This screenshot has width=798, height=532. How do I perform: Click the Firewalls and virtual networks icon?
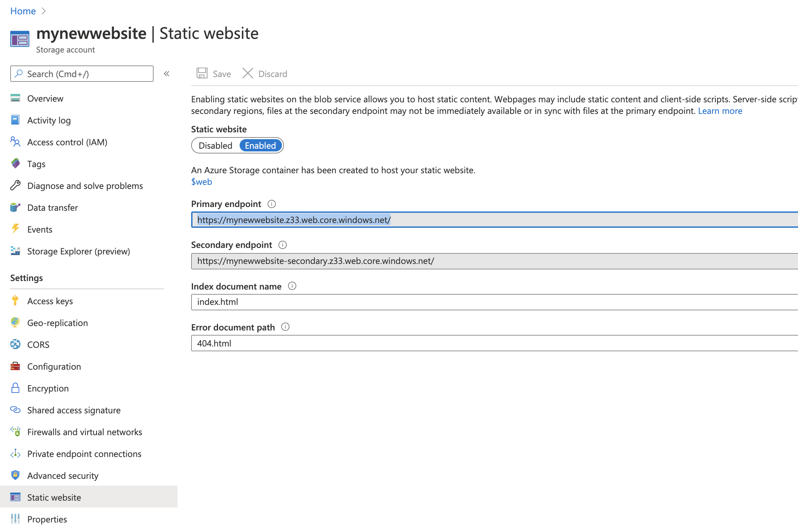click(15, 432)
